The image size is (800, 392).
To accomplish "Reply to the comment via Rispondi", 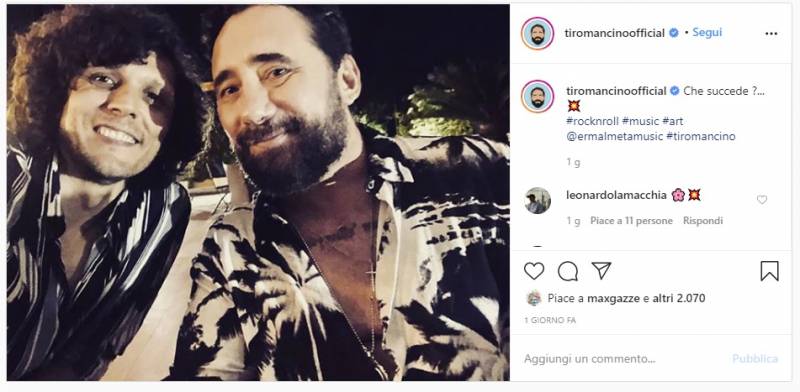I will (x=703, y=221).
